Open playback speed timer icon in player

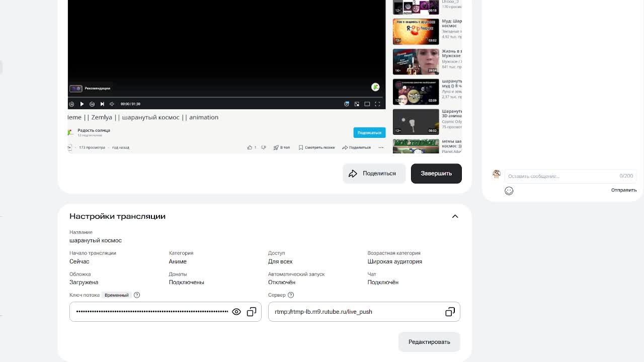[x=347, y=104]
